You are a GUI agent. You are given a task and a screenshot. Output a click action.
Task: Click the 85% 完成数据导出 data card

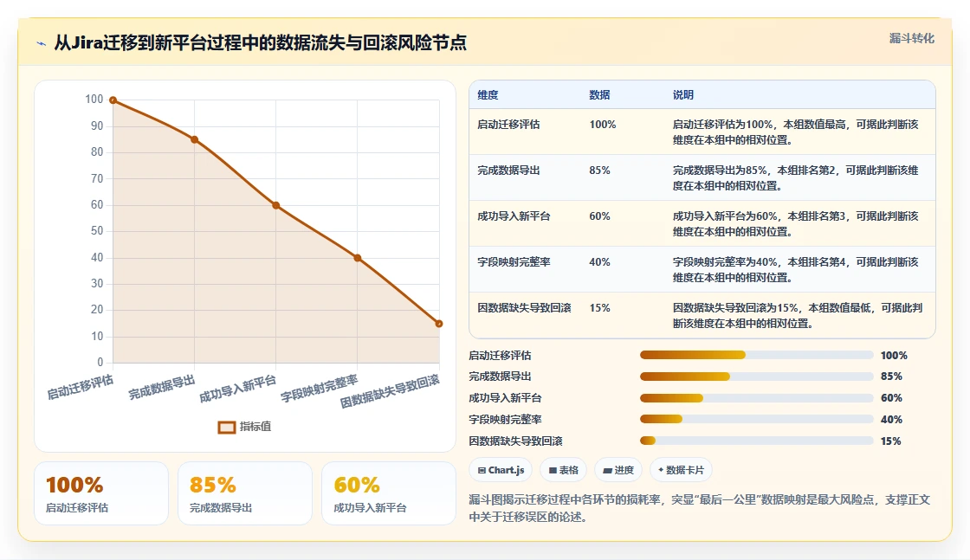[245, 493]
